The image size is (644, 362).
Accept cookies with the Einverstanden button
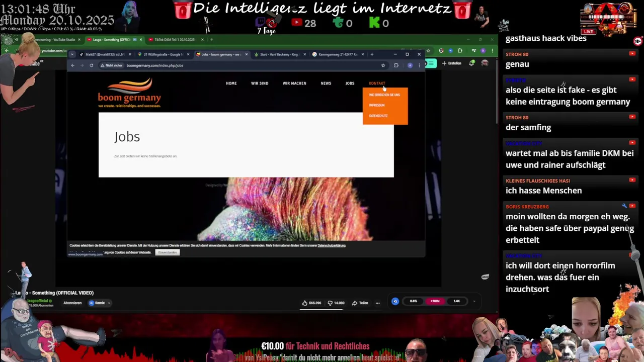point(168,252)
